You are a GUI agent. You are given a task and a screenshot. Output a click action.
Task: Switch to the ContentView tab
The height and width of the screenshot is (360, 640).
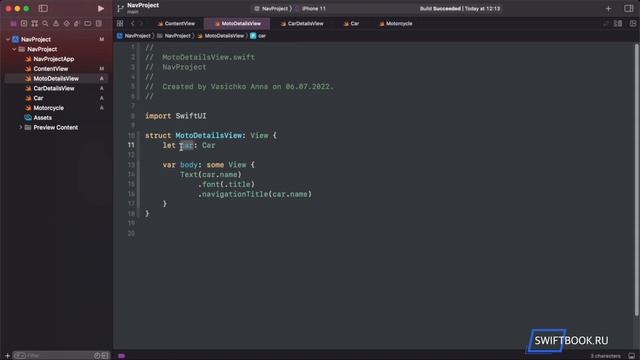[176, 24]
